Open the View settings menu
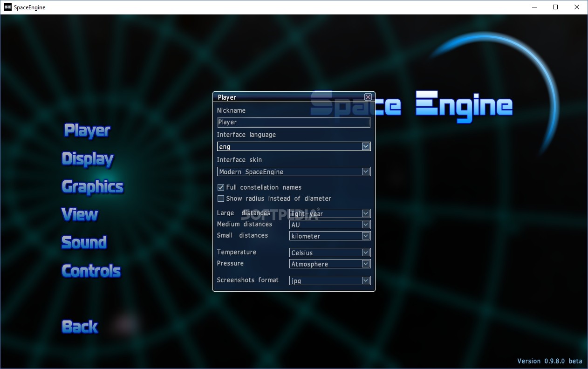This screenshot has height=369, width=588. coord(79,215)
